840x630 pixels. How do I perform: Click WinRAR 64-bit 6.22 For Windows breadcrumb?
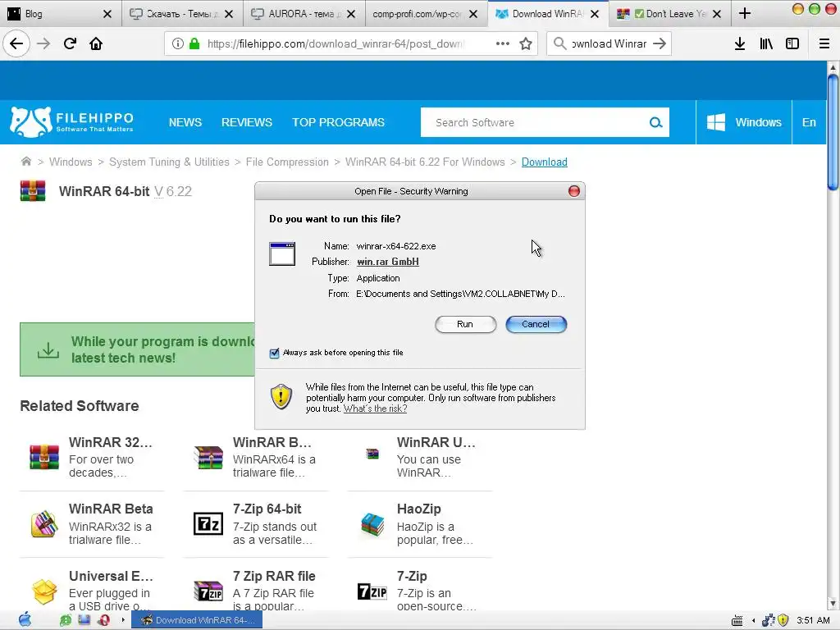tap(425, 162)
